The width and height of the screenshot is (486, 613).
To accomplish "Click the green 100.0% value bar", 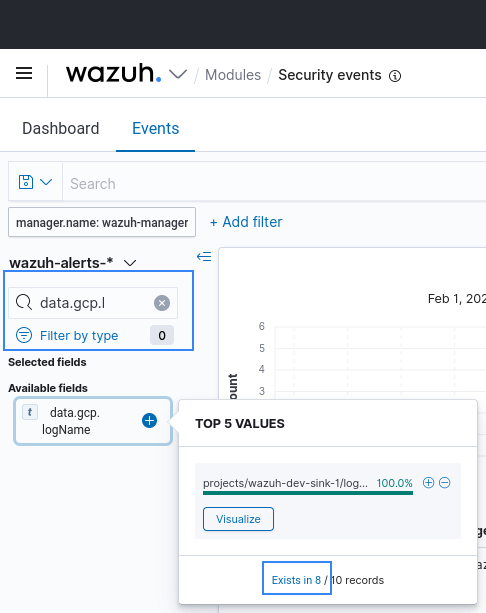I will (x=308, y=493).
